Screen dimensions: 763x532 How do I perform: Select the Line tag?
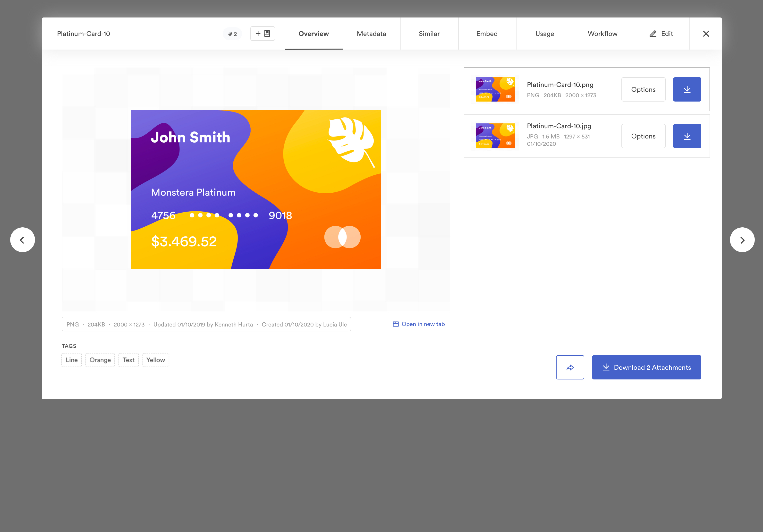71,360
